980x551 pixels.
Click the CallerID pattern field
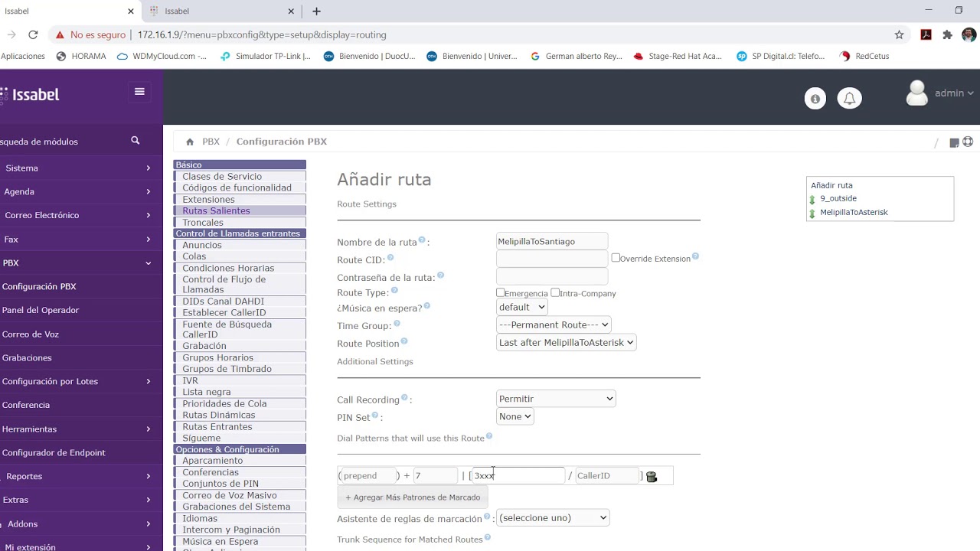[607, 476]
